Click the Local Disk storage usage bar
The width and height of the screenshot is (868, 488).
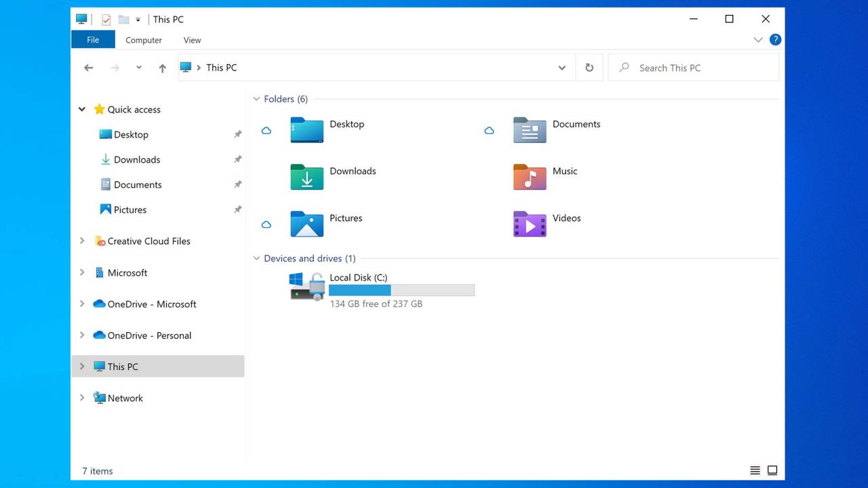(401, 290)
